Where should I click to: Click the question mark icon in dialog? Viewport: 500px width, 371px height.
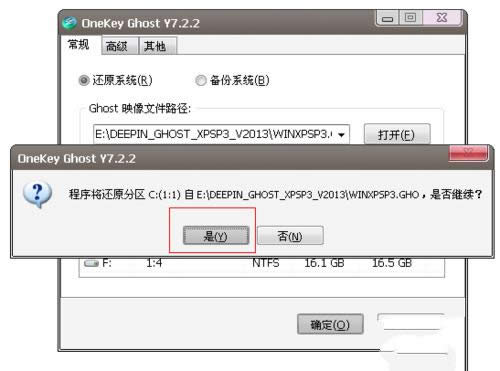tap(37, 195)
